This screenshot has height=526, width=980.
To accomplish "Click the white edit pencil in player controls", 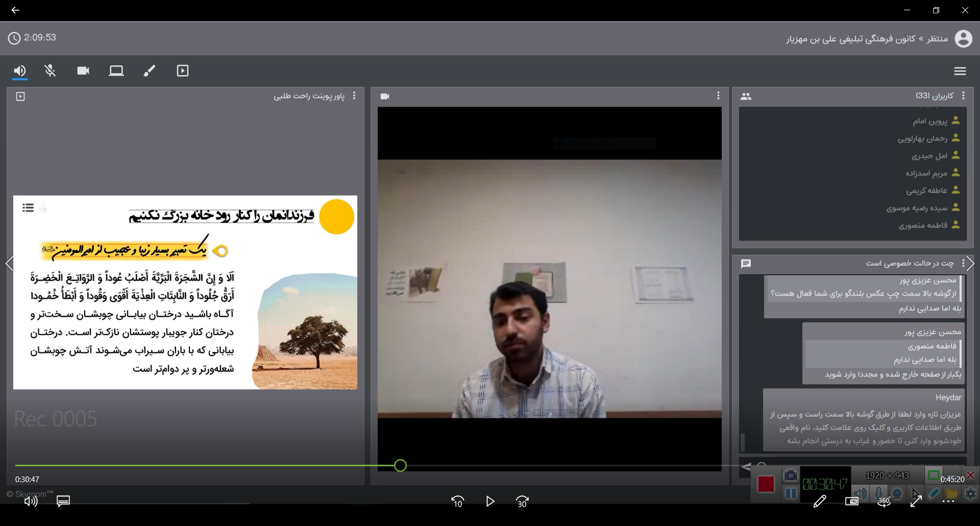I will pyautogui.click(x=820, y=502).
